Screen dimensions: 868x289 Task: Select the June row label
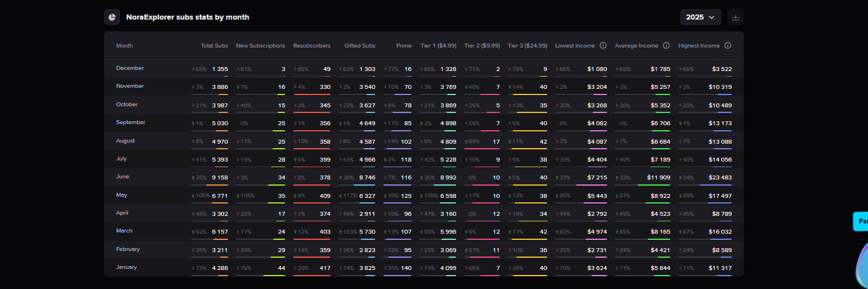[x=122, y=177]
